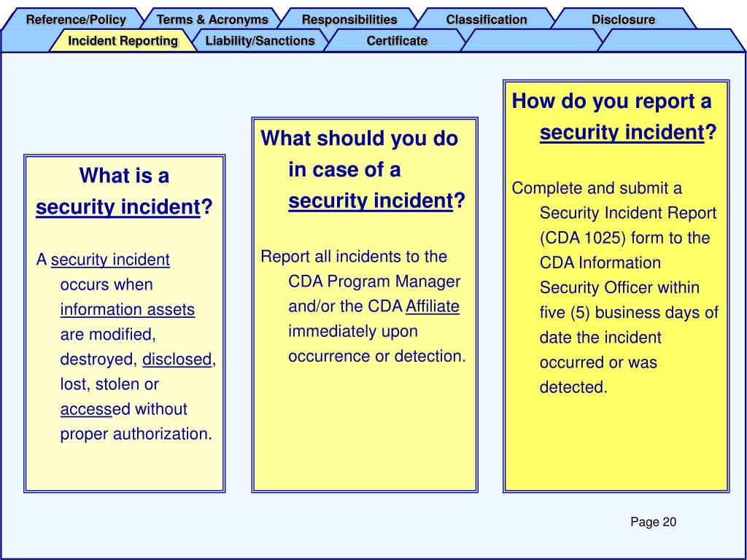Click 'How do you report a' heading text

tap(611, 101)
